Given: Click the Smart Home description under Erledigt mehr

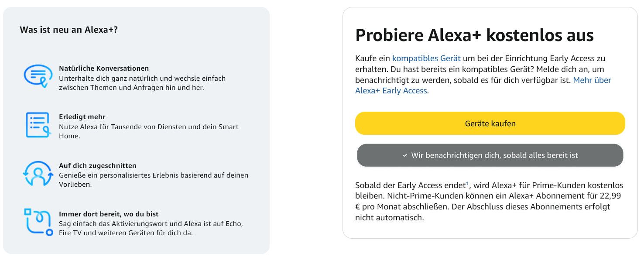Looking at the screenshot, I should click(149, 131).
